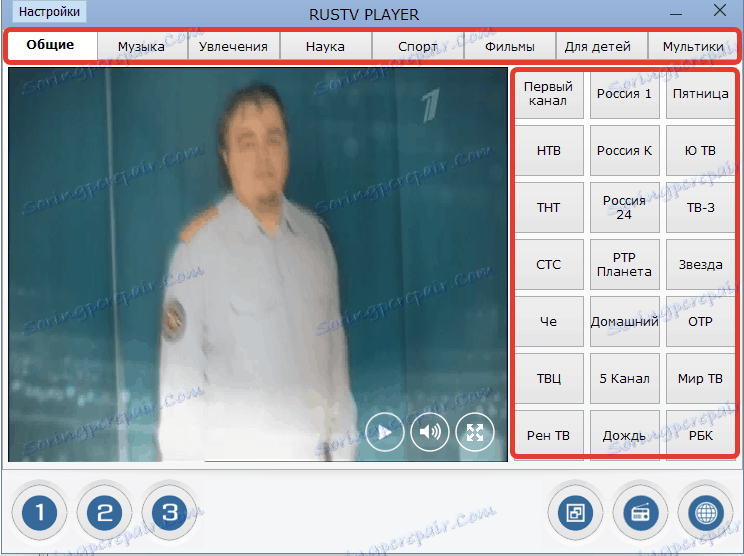Choose the ТВ-3 channel
The height and width of the screenshot is (556, 744).
(701, 208)
